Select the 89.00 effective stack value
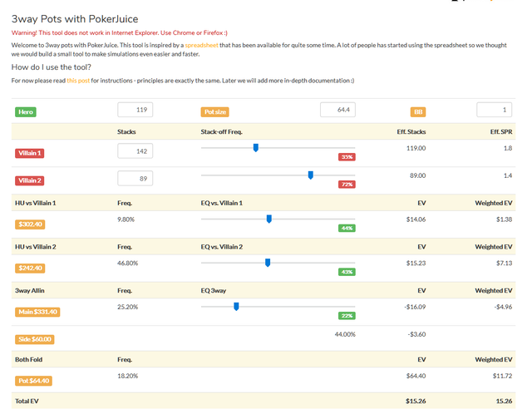The image size is (532, 409). click(x=417, y=175)
